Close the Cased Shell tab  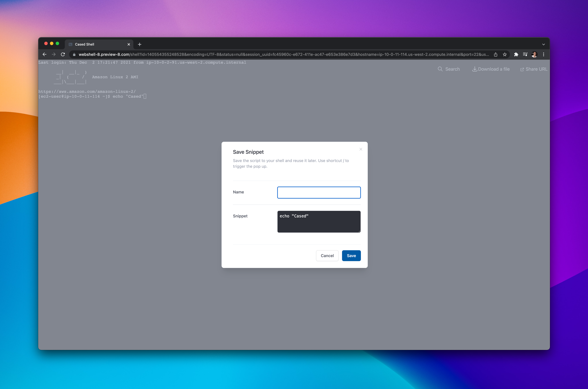tap(128, 44)
